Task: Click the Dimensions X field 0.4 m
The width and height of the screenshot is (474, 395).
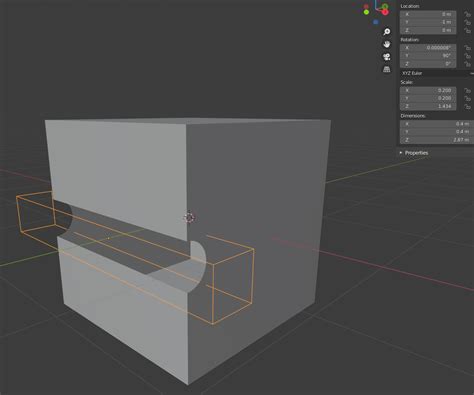Action: click(x=437, y=124)
